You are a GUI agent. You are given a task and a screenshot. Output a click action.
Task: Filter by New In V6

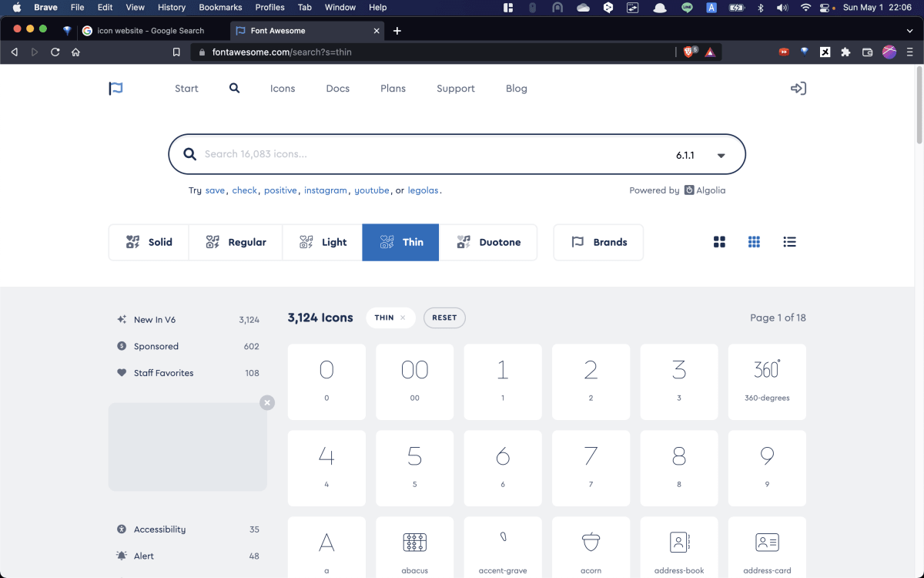(x=188, y=320)
